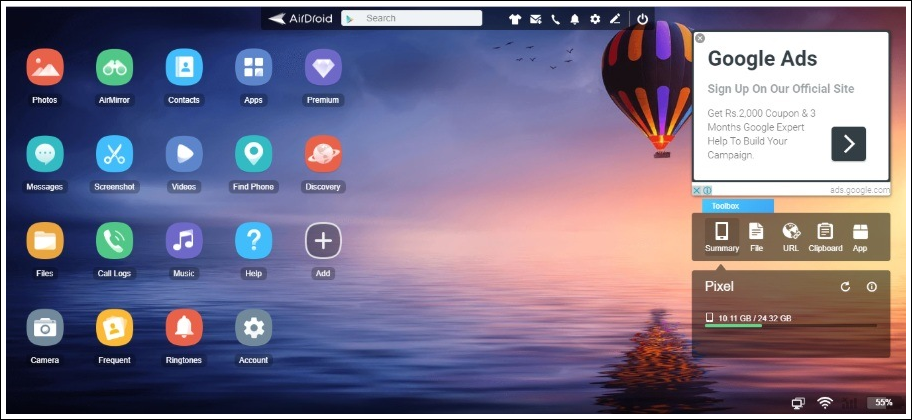Open settings gear in top bar
Screen dimensions: 912x420
(595, 19)
